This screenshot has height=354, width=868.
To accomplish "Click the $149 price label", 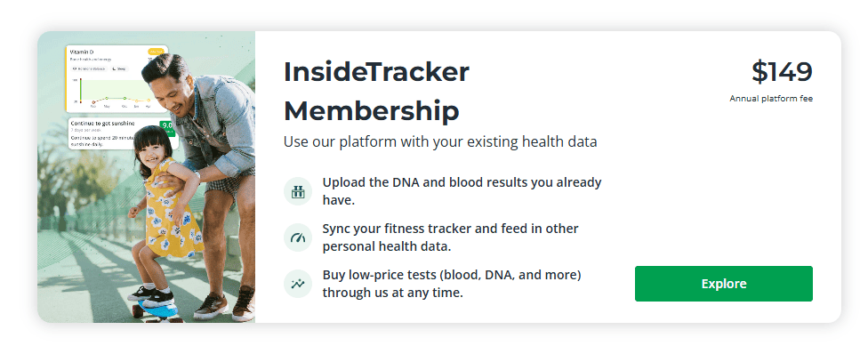I will [x=782, y=72].
